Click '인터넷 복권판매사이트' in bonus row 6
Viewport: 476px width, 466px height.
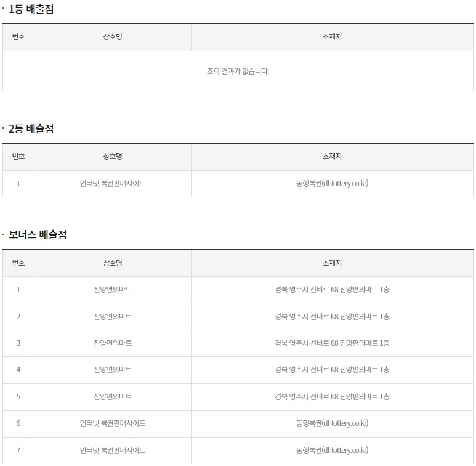tap(113, 423)
